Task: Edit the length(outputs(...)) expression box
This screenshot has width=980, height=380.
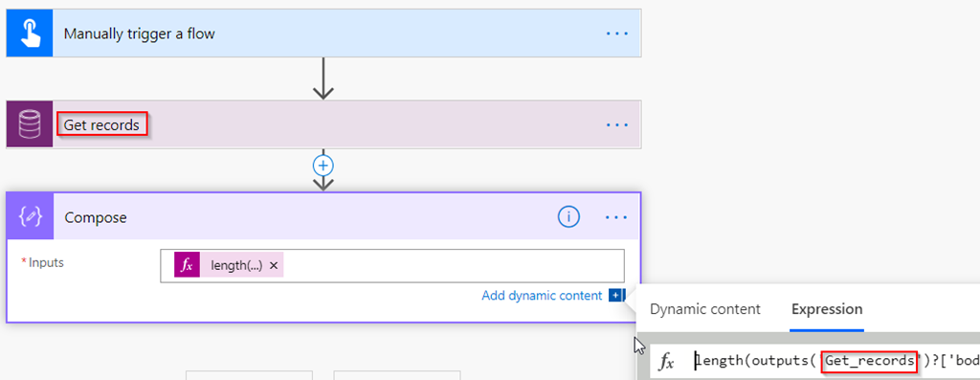Action: point(815,361)
